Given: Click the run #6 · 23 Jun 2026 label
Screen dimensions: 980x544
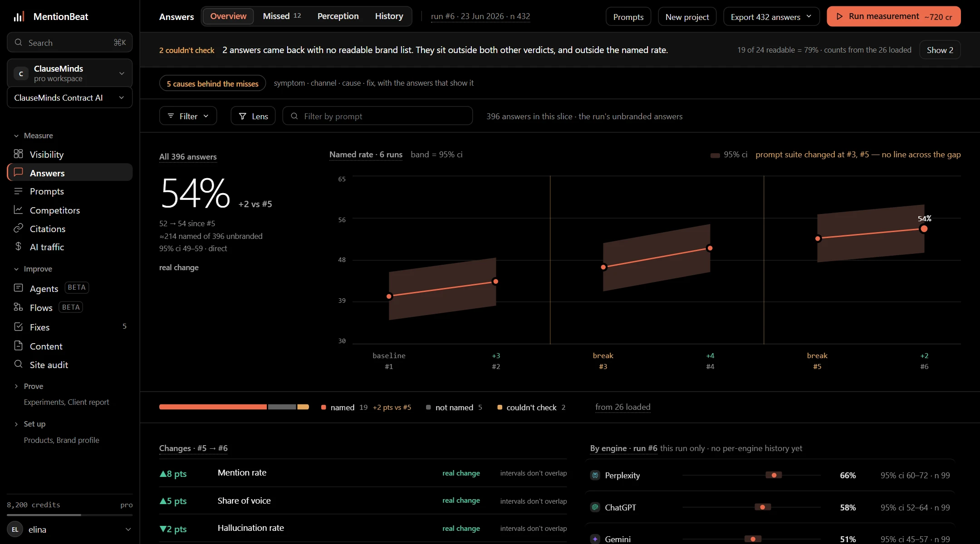Looking at the screenshot, I should (x=480, y=16).
